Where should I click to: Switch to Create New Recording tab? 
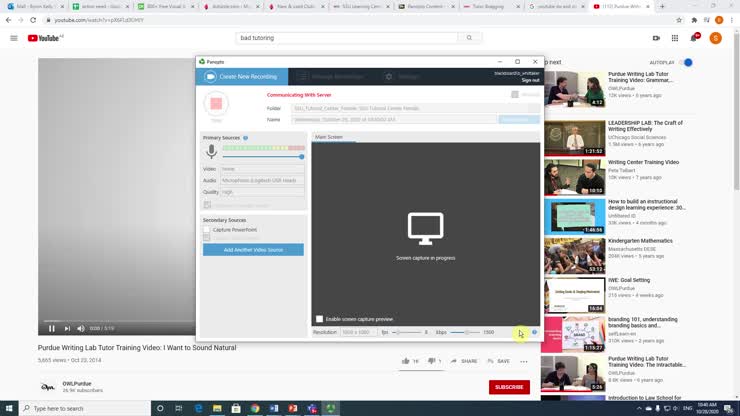[242, 77]
